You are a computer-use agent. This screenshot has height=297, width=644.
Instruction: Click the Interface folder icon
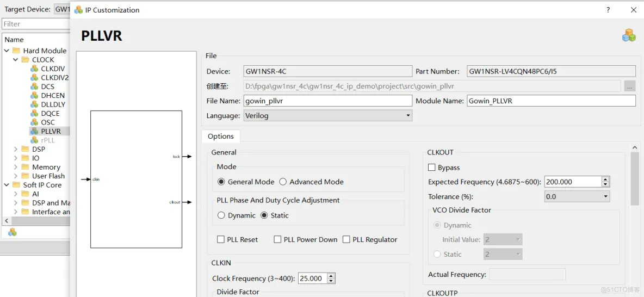coord(26,212)
